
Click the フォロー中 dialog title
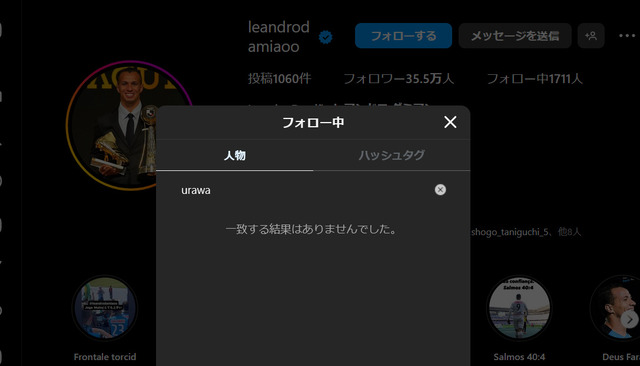click(x=313, y=122)
